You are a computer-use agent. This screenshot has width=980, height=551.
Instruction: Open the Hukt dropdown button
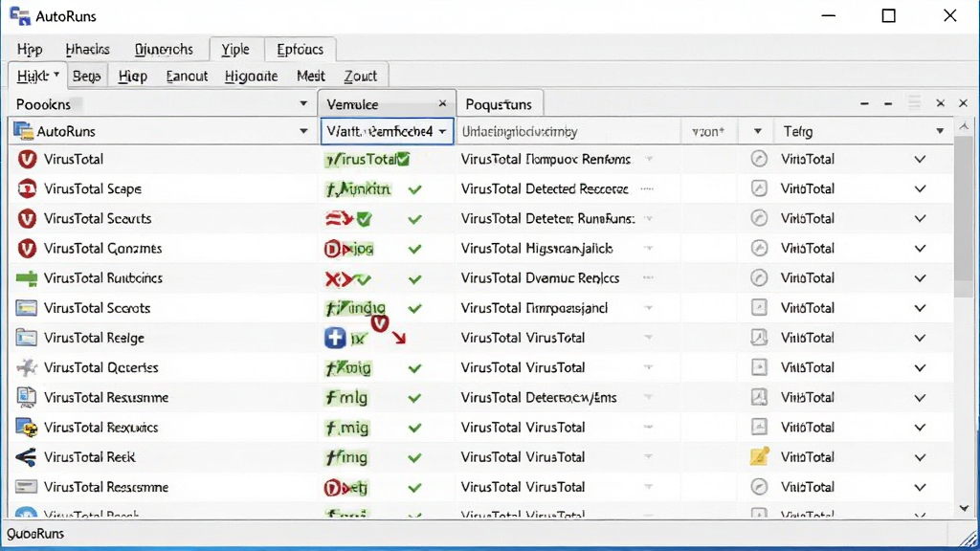[37, 77]
